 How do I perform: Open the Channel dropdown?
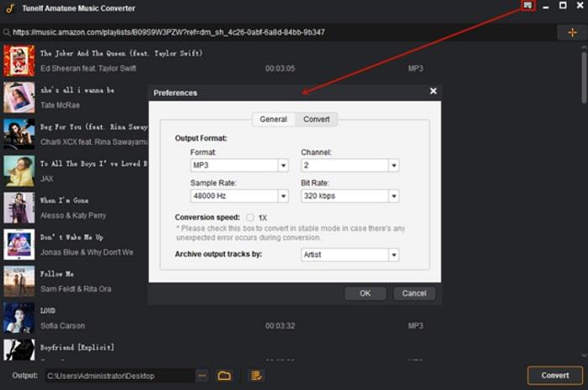point(392,166)
